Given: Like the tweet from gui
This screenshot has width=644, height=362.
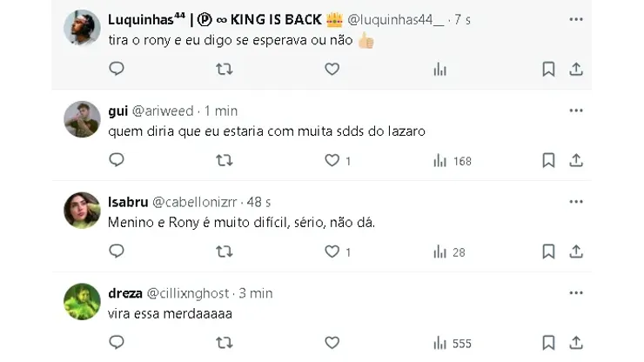Looking at the screenshot, I should [x=332, y=160].
